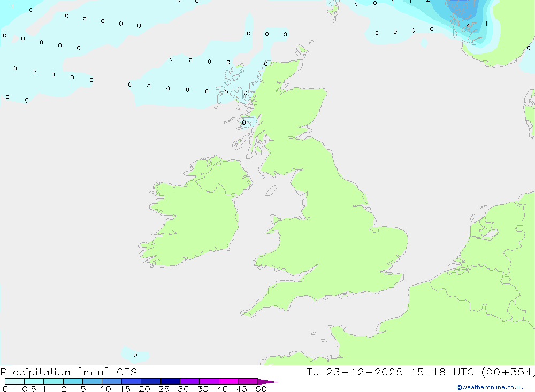Click the '30' legend scale label
Viewport: 535px width, 392px height.
(183, 389)
